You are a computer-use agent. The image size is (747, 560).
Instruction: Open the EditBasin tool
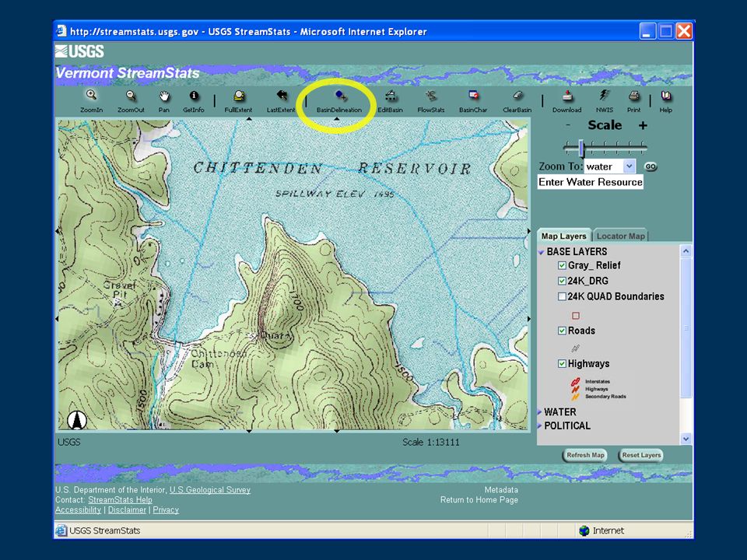click(390, 100)
